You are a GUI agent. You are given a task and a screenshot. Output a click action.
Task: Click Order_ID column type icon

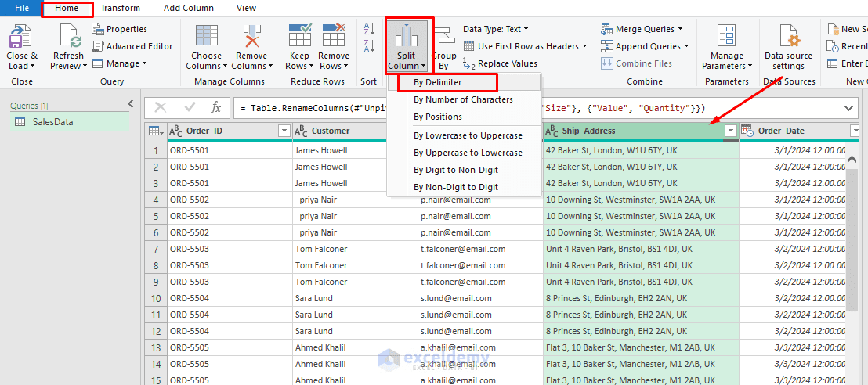coord(175,131)
